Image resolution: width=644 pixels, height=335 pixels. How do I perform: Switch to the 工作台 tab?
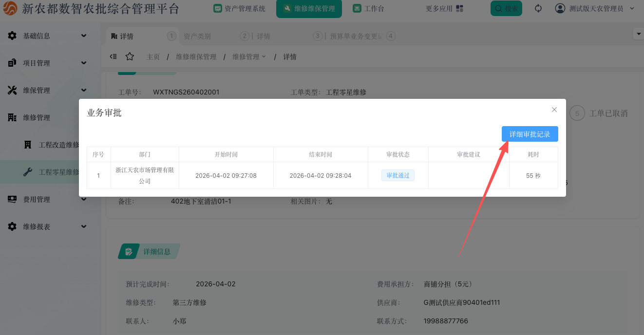(x=369, y=8)
